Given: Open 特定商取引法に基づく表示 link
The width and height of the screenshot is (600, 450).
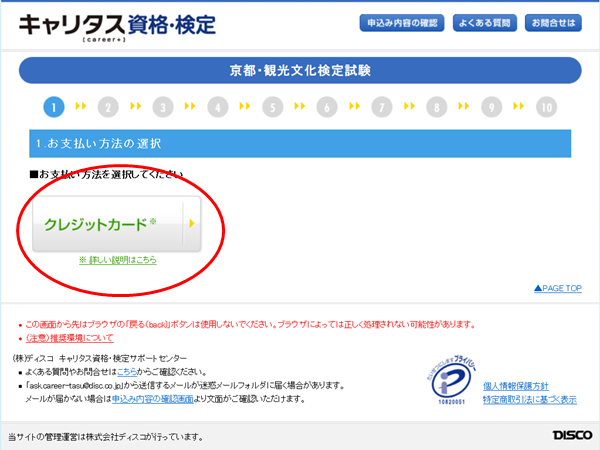Looking at the screenshot, I should (x=530, y=400).
